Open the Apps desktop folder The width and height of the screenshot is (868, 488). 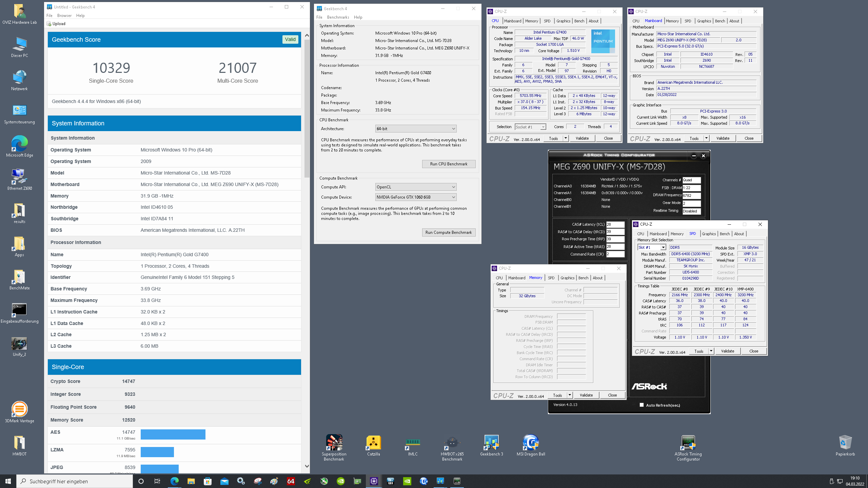(x=19, y=246)
